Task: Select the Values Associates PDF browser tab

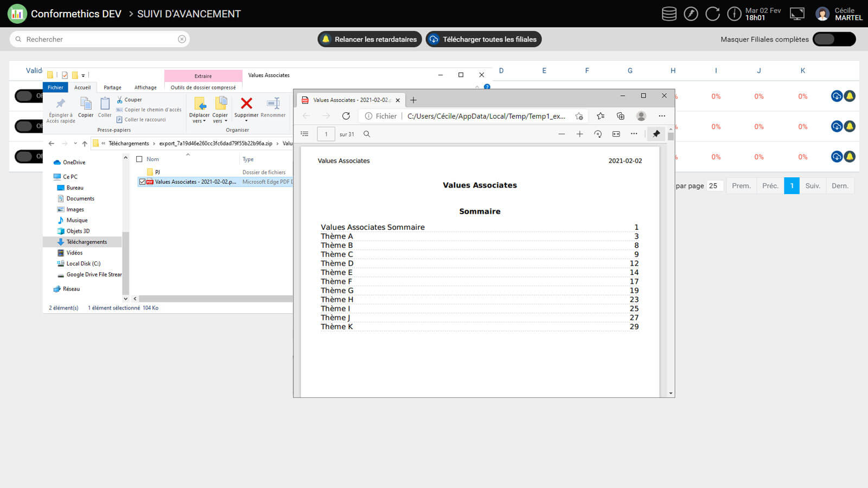Action: tap(350, 100)
